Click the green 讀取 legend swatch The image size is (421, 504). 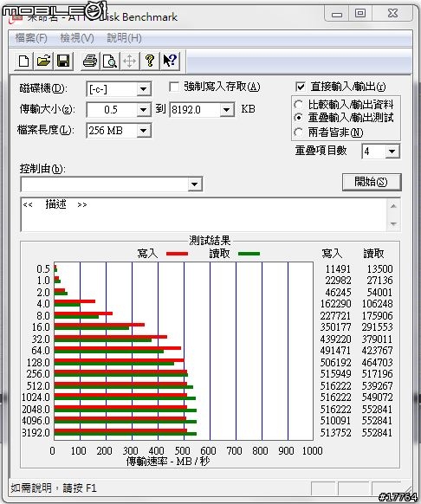249,254
